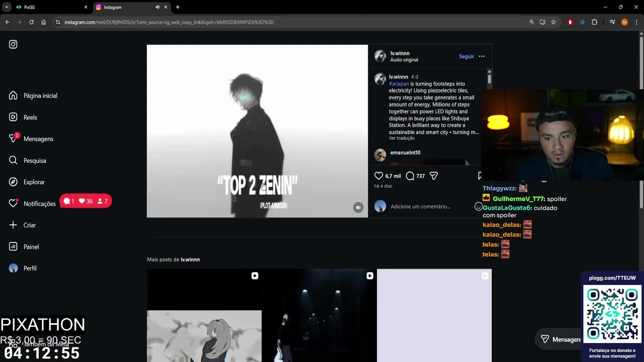Open lv.winnn username in the post header
644x362 pixels.
400,53
